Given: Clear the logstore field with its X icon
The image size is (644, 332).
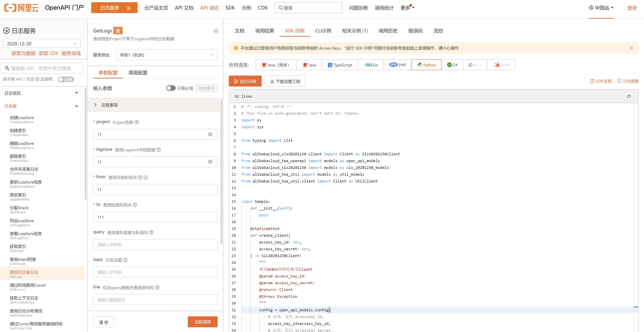Looking at the screenshot, I should pos(210,162).
